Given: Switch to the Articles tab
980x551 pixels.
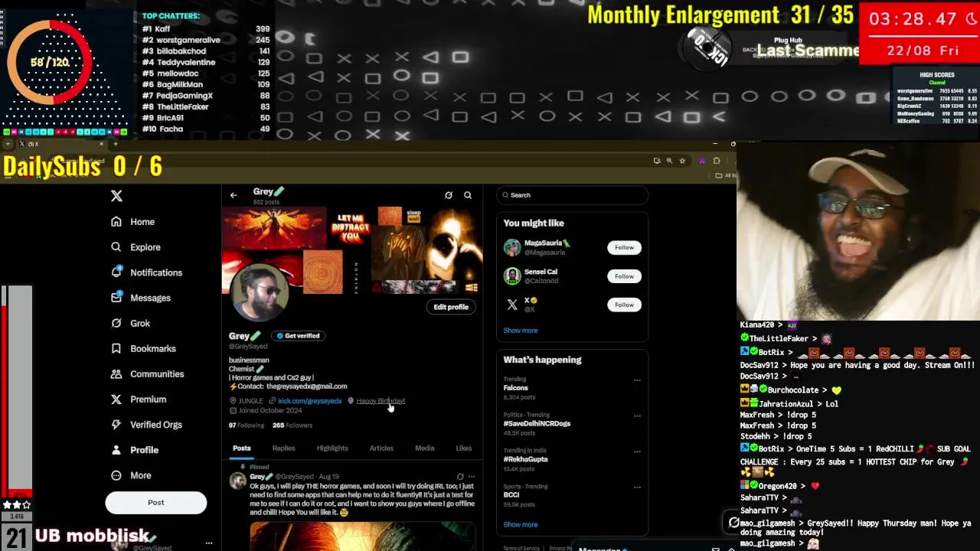Looking at the screenshot, I should [381, 448].
